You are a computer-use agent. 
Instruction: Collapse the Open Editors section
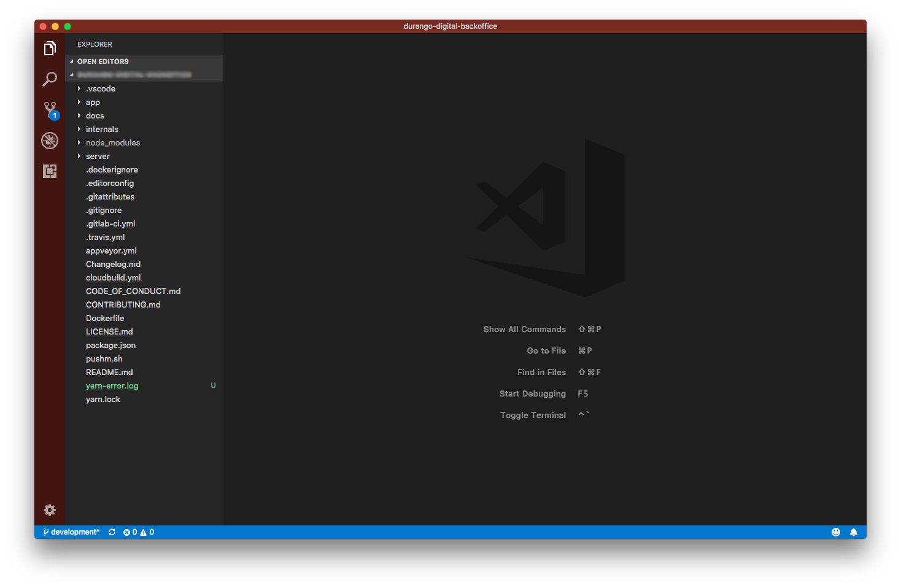point(144,61)
